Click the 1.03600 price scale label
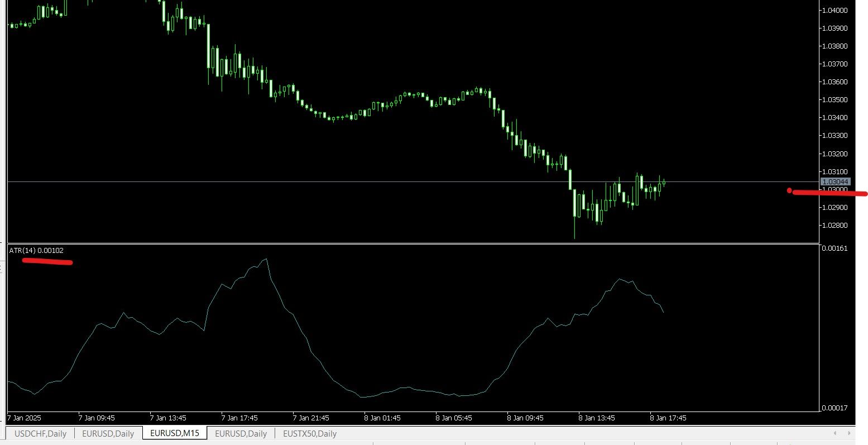868x445 pixels. coord(836,82)
